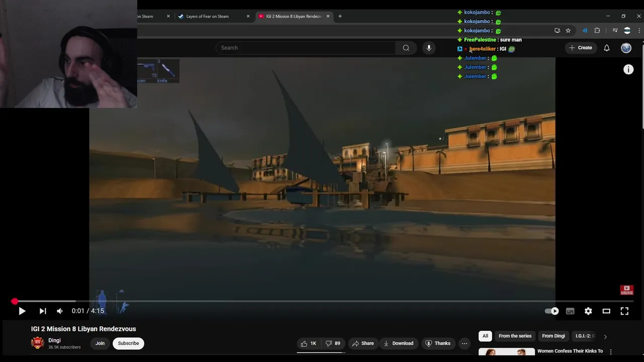The width and height of the screenshot is (644, 362).
Task: Click the Thanks button
Action: click(438, 343)
